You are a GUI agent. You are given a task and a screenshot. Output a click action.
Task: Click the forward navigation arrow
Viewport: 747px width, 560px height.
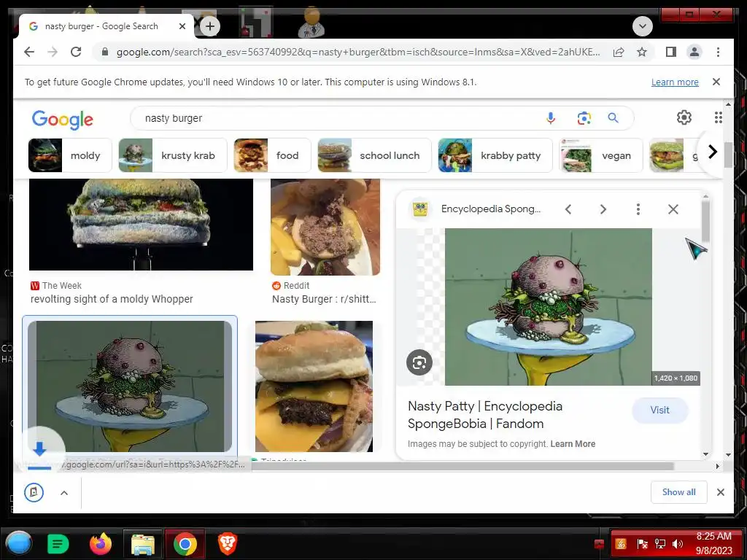53,52
